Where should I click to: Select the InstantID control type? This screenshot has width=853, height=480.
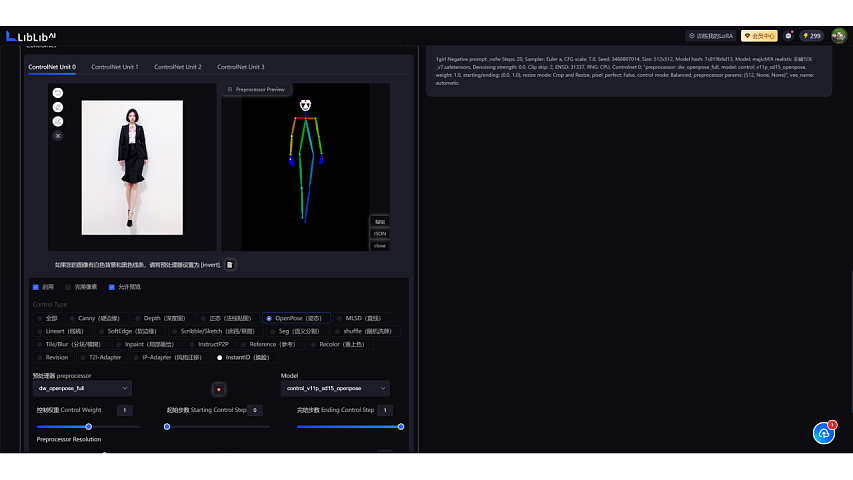pyautogui.click(x=245, y=358)
